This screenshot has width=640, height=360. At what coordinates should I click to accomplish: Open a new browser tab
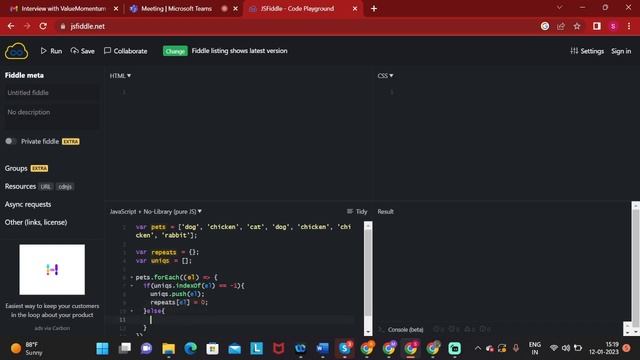click(x=374, y=9)
